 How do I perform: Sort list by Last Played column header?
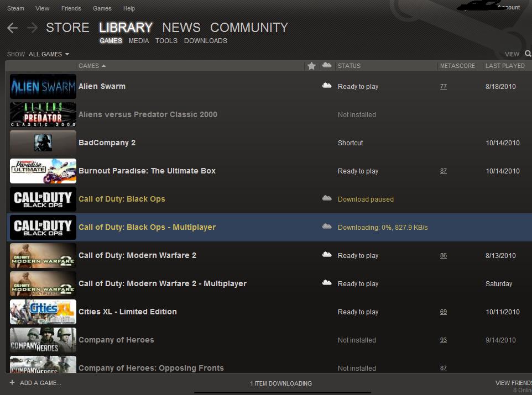click(505, 66)
